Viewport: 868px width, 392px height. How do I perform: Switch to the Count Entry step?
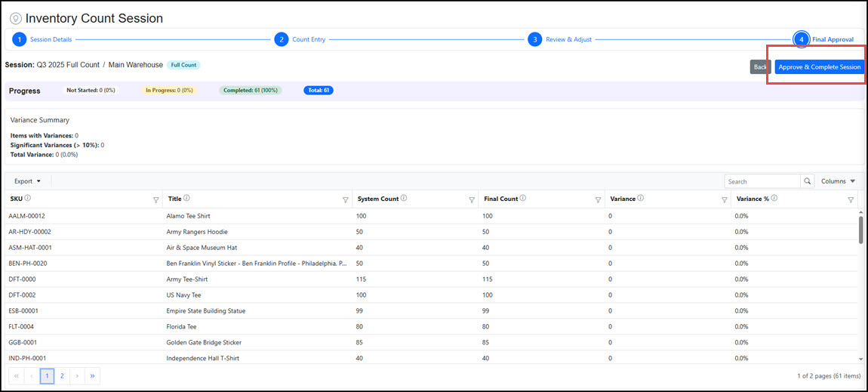(282, 39)
